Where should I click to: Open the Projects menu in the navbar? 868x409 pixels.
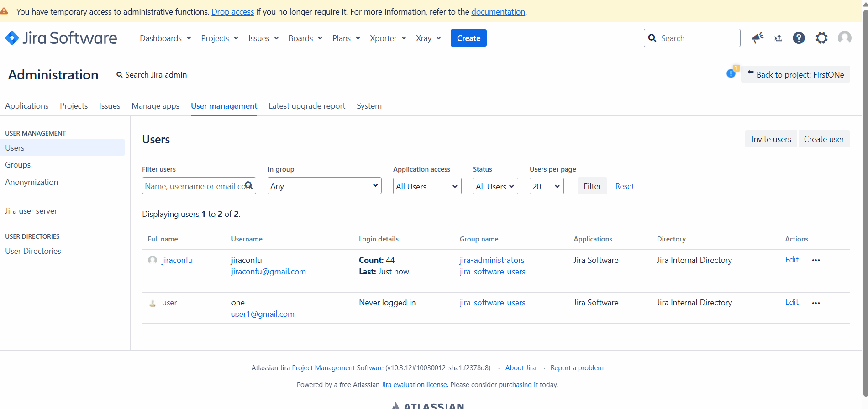point(220,38)
